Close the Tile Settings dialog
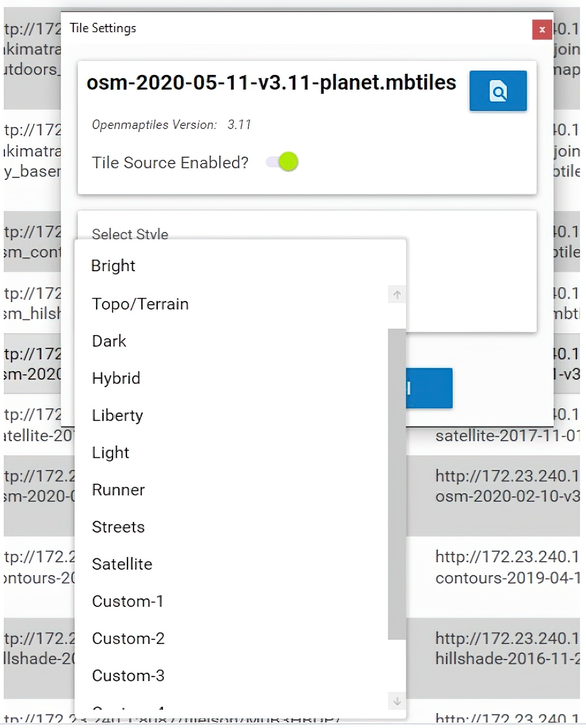586x728 pixels. coord(542,30)
